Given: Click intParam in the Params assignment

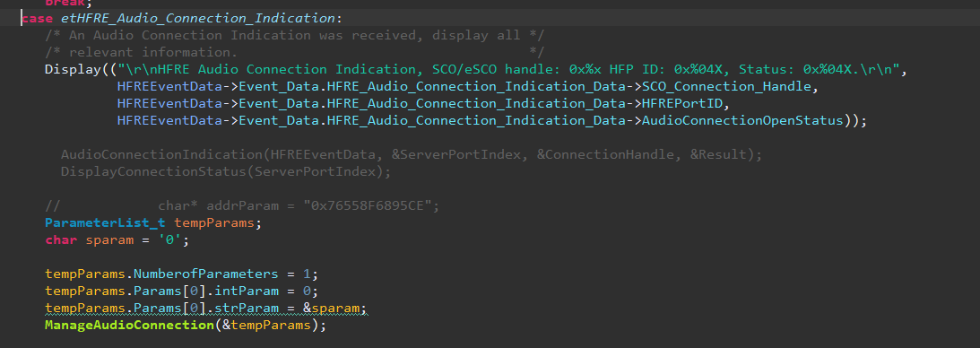Looking at the screenshot, I should [x=247, y=291].
